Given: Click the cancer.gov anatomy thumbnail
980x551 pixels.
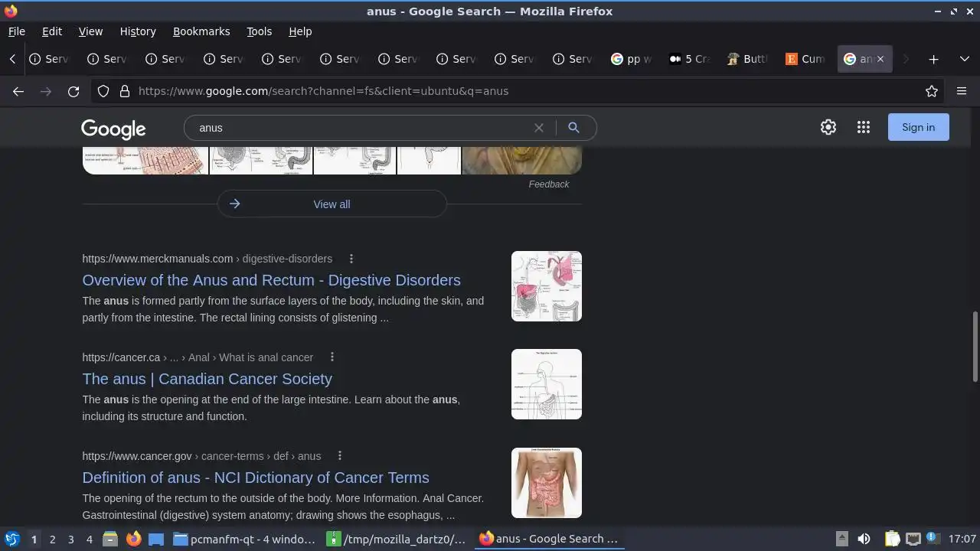Looking at the screenshot, I should point(547,483).
